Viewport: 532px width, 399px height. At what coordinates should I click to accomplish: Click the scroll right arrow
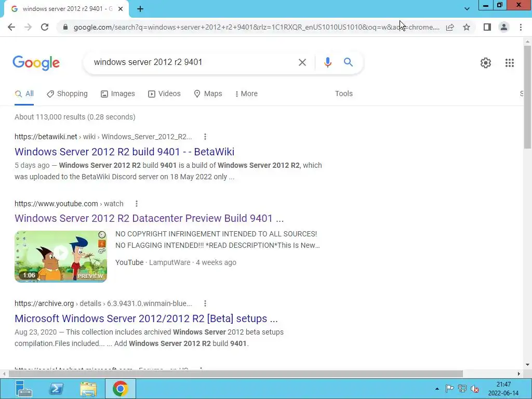(x=519, y=374)
